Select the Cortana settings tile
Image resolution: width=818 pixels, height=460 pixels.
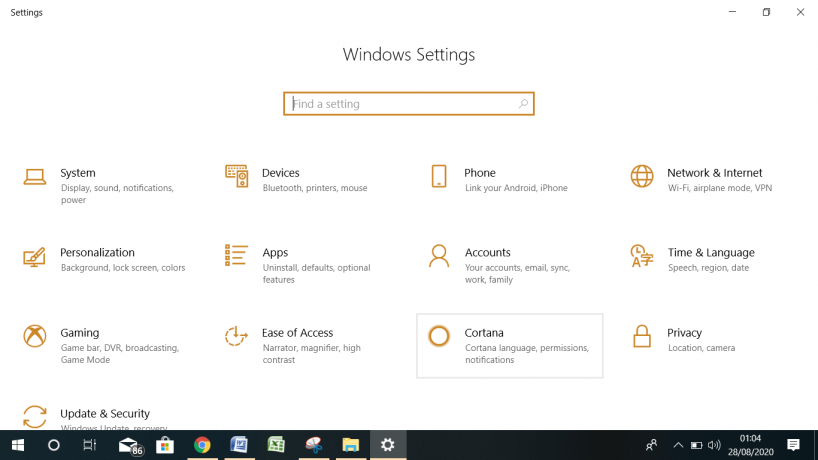[x=509, y=346]
